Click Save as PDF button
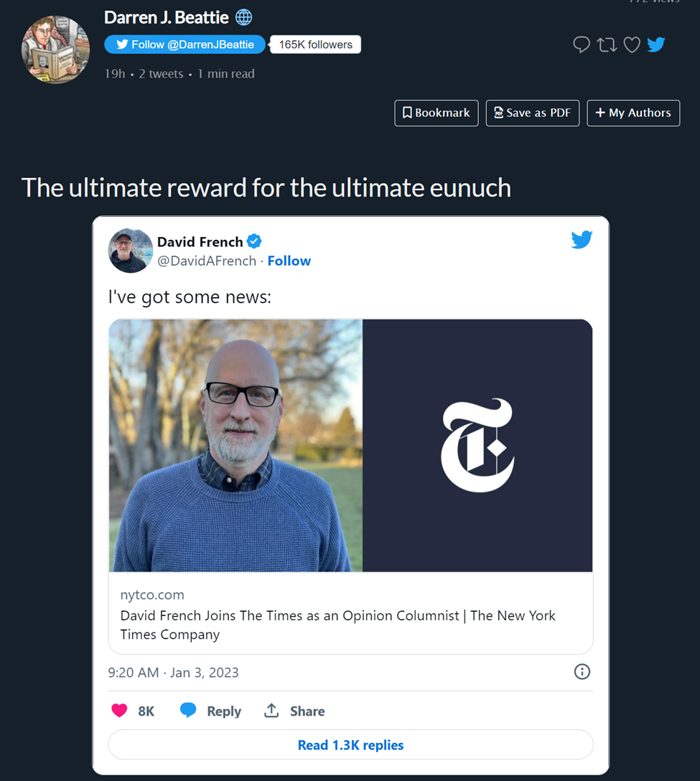This screenshot has height=781, width=700. pyautogui.click(x=532, y=113)
